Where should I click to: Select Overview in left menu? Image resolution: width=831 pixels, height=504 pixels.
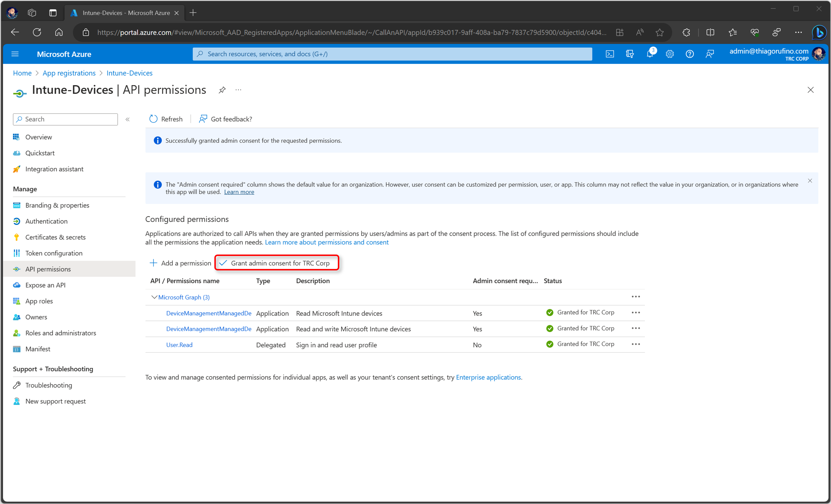[x=39, y=137]
